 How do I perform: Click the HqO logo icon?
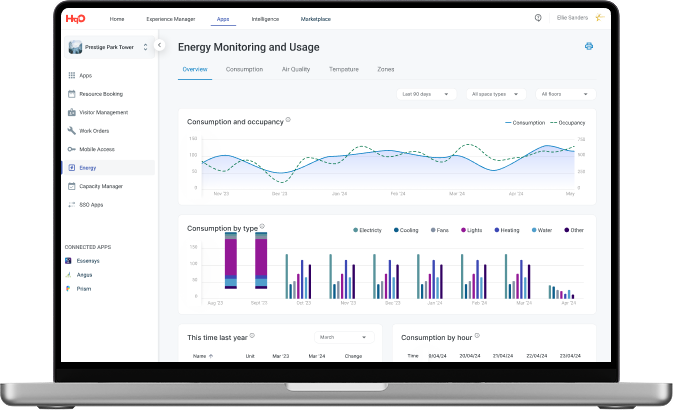(75, 18)
